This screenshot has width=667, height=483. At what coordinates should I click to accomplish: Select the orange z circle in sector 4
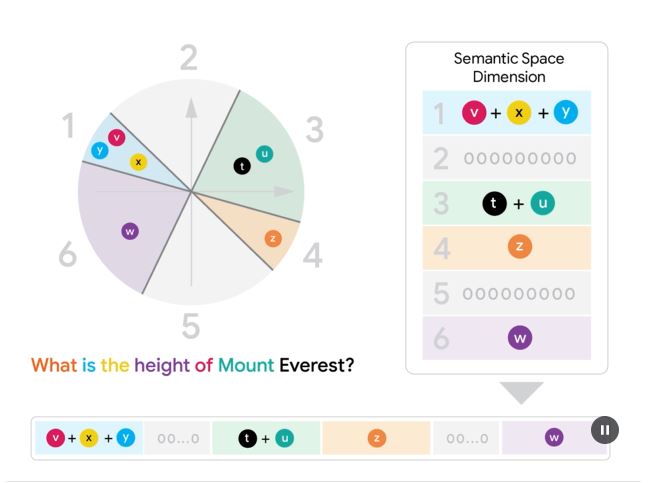point(273,239)
